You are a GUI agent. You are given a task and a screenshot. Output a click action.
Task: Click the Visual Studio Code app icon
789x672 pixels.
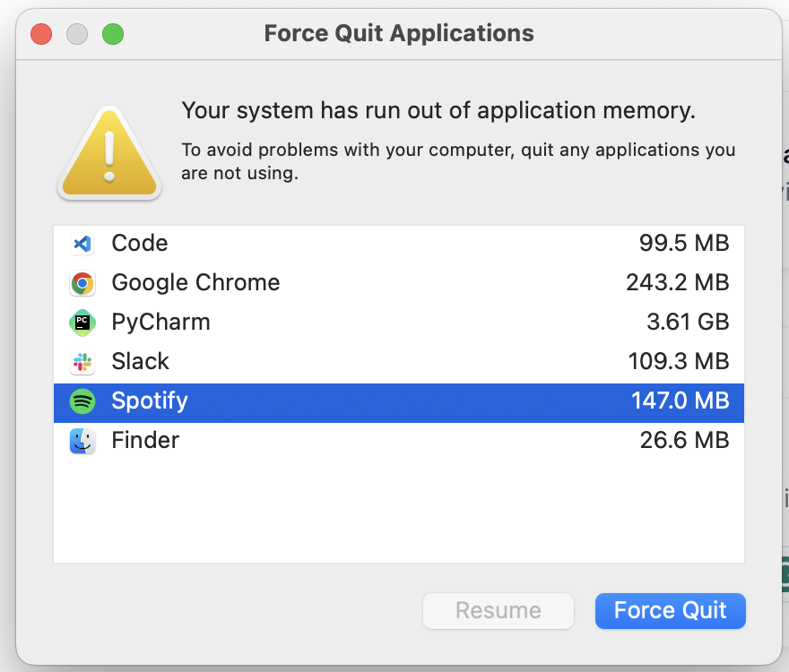(82, 244)
